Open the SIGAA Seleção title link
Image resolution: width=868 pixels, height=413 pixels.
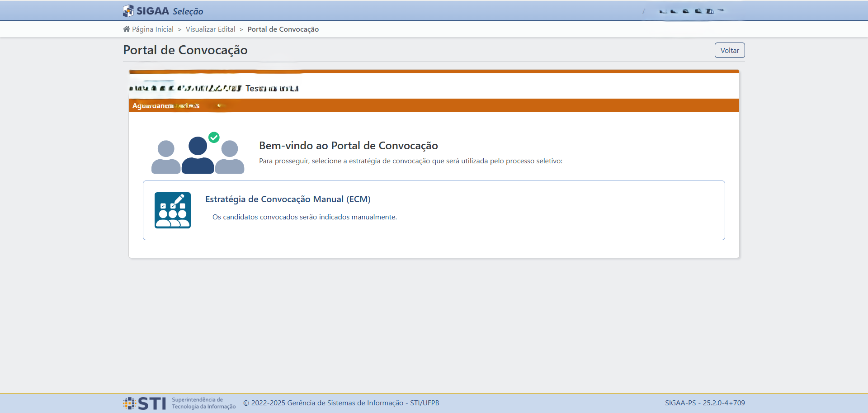(x=170, y=11)
